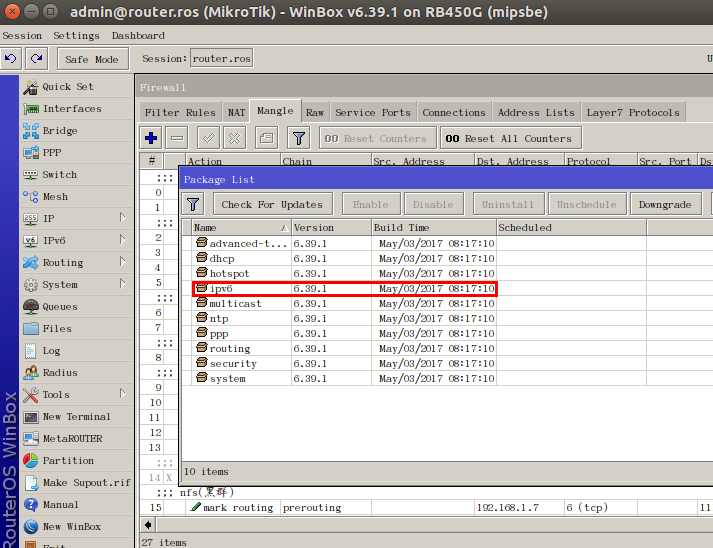
Task: Open Queues in the sidebar
Action: pyautogui.click(x=76, y=307)
